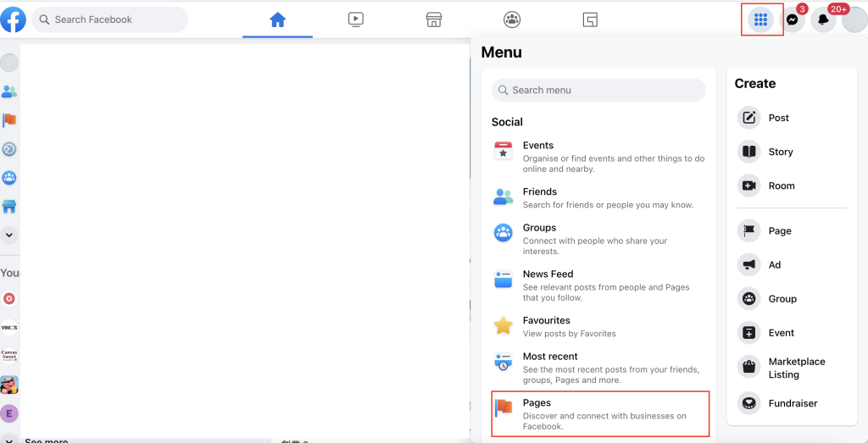Open News Feed from the menu

[x=598, y=285]
